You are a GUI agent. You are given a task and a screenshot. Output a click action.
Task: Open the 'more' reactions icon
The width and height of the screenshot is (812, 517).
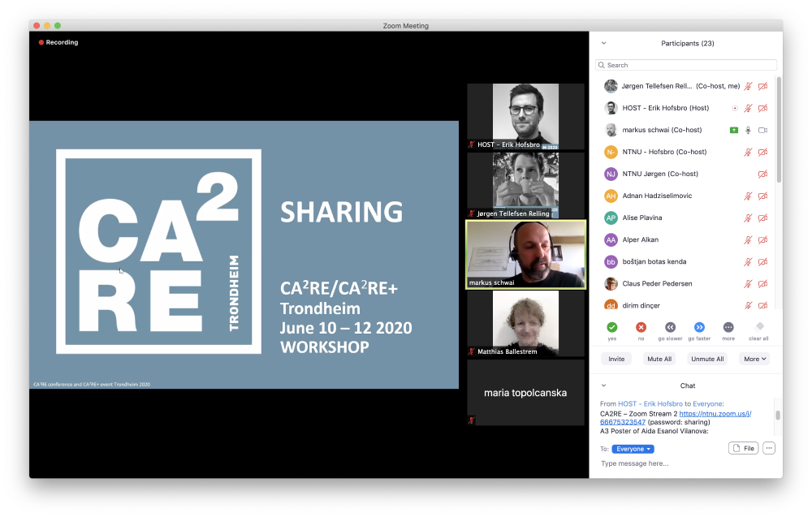point(728,327)
